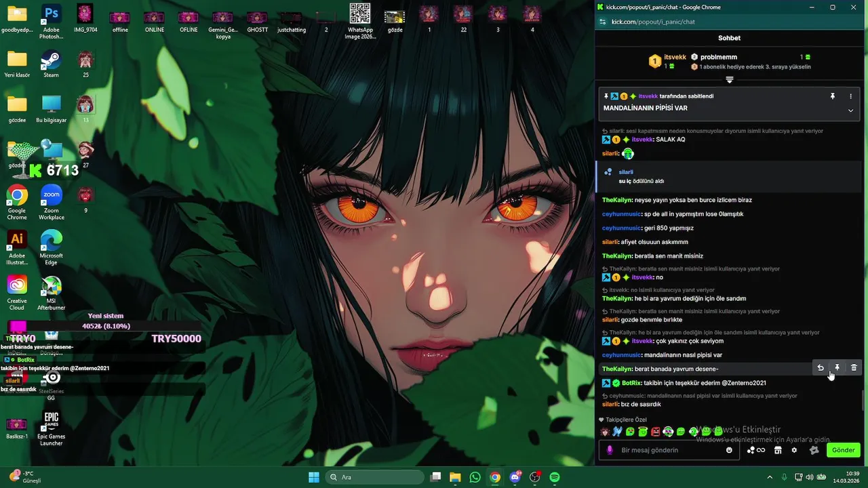Click TheKailyn username on 'neyse yayın' message
The width and height of the screenshot is (868, 488).
click(x=617, y=200)
